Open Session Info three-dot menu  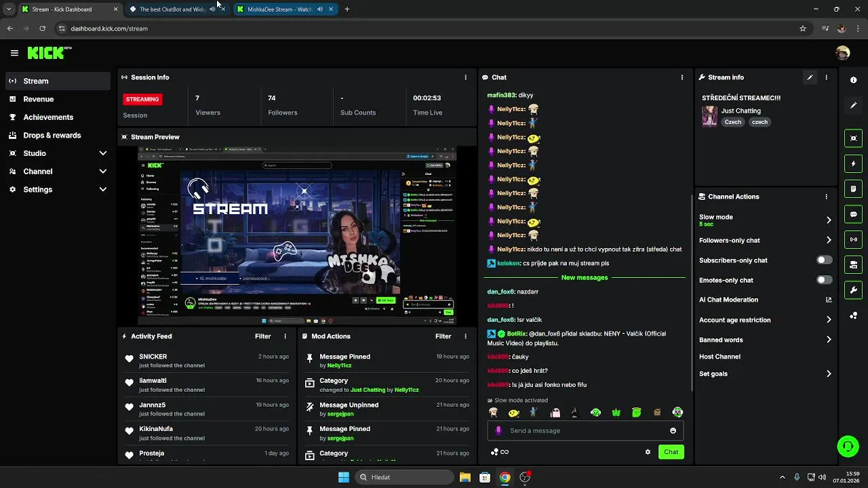pos(465,77)
